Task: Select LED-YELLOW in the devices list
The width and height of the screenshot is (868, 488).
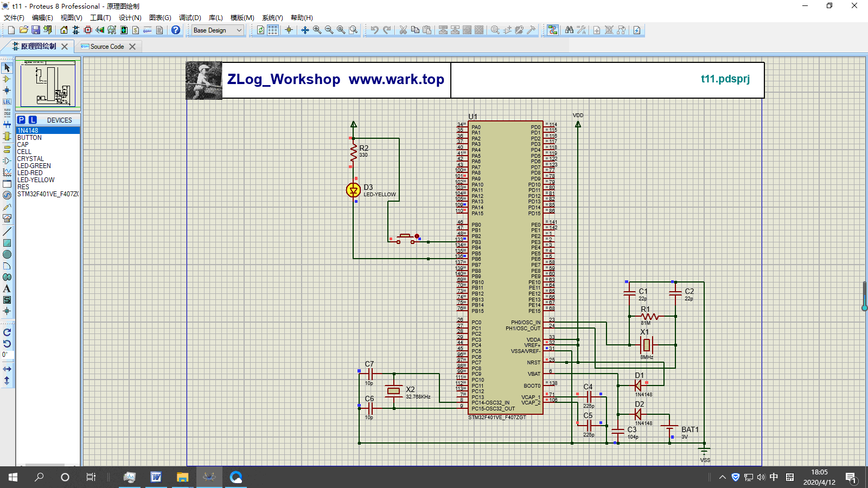Action: (48, 180)
